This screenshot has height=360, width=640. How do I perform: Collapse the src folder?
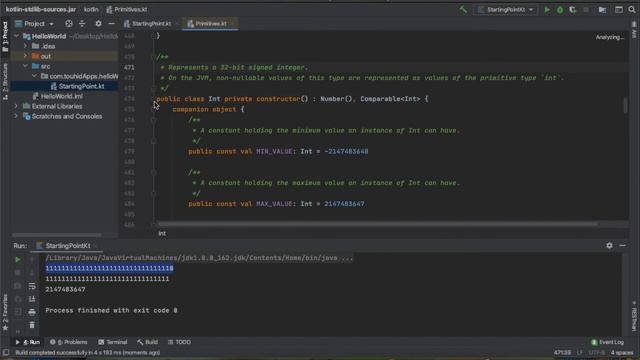click(x=25, y=66)
